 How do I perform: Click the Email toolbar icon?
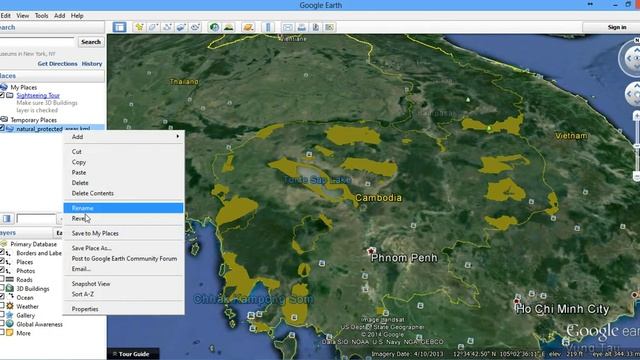click(x=287, y=27)
